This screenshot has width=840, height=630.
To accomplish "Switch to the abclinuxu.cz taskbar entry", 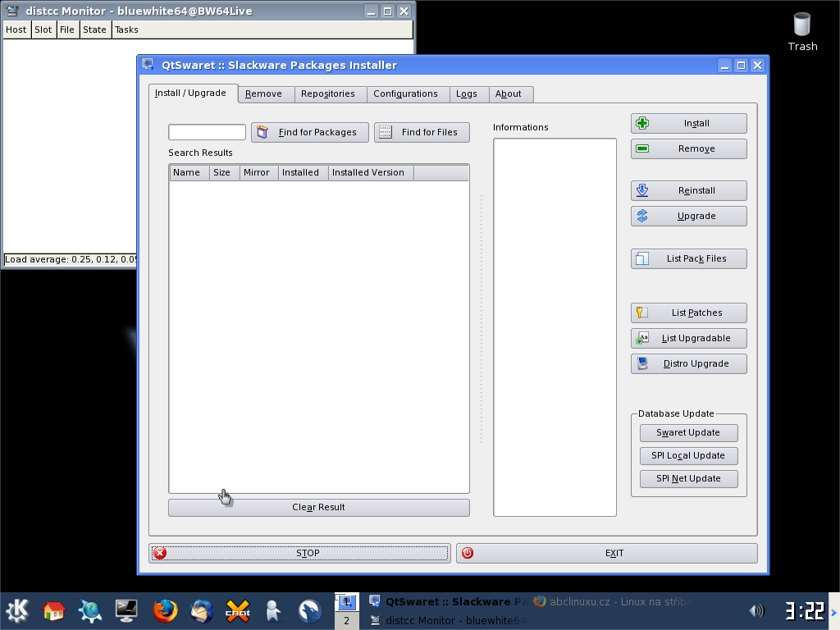I will (x=613, y=601).
